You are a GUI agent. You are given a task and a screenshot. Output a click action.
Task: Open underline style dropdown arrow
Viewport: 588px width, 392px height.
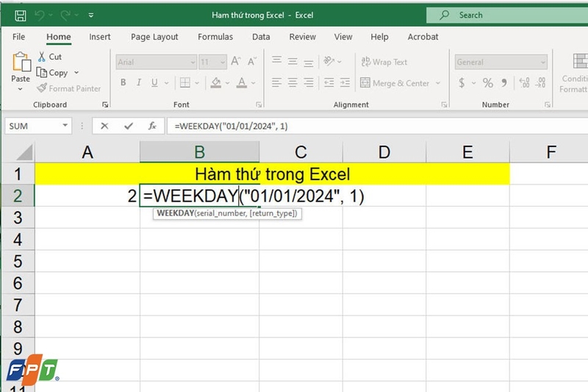(167, 83)
